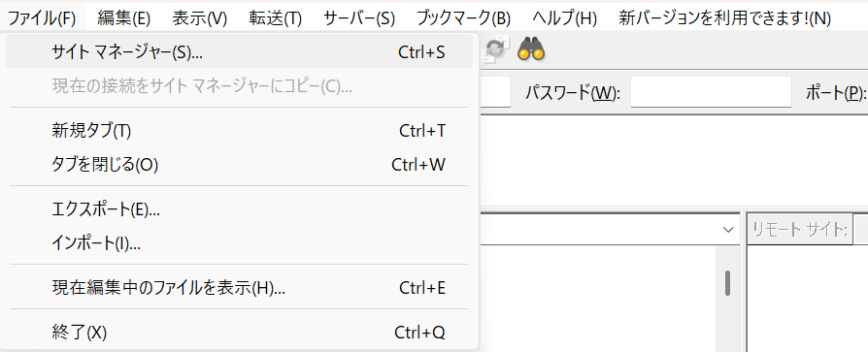Screen dimensions: 868x352
Task: Open the 表示(V) menu
Action: click(199, 18)
